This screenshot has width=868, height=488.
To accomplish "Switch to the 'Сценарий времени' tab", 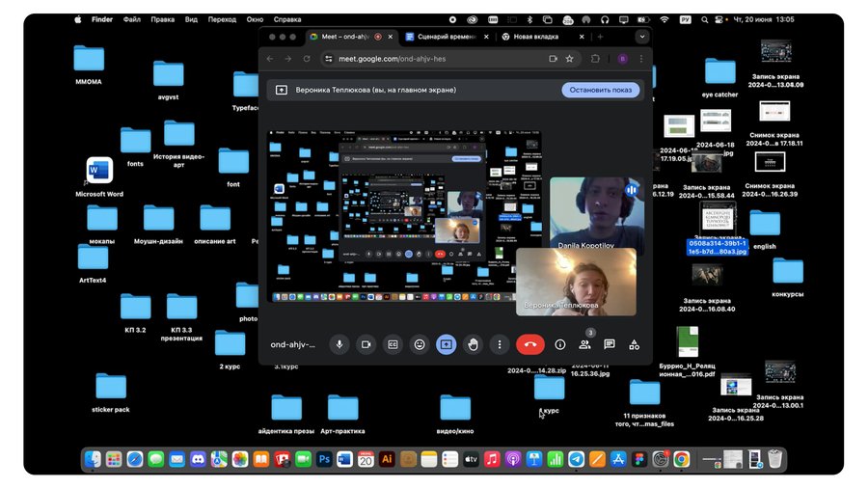I will click(x=446, y=37).
